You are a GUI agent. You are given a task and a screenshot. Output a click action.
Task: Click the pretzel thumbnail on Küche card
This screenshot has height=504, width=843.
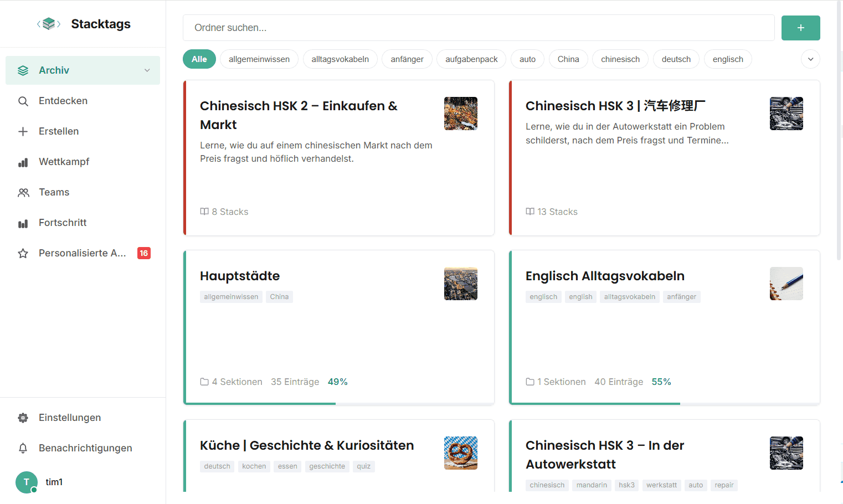click(x=461, y=453)
